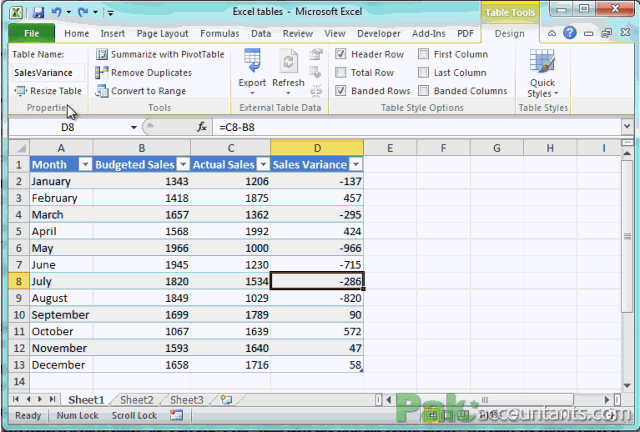Click the macro record icon in status bar
The image size is (640, 432).
(177, 415)
